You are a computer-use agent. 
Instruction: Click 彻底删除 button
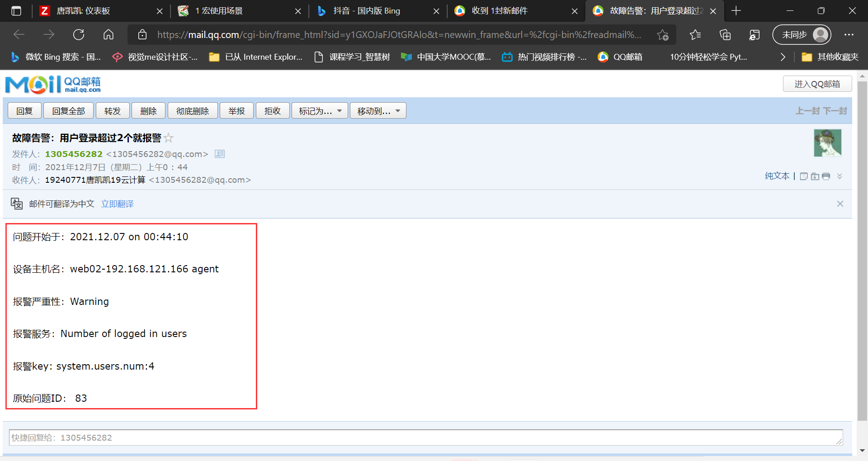pyautogui.click(x=193, y=111)
